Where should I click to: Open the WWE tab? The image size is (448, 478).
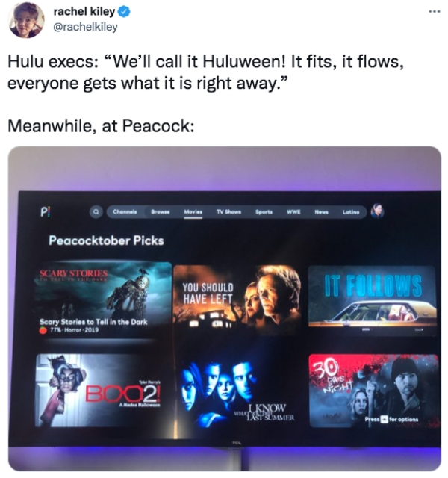click(293, 211)
